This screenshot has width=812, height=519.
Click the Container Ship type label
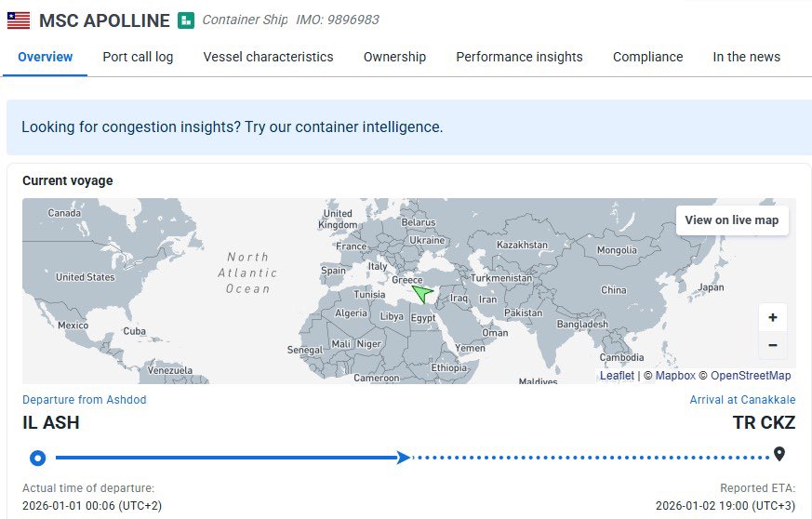[245, 20]
